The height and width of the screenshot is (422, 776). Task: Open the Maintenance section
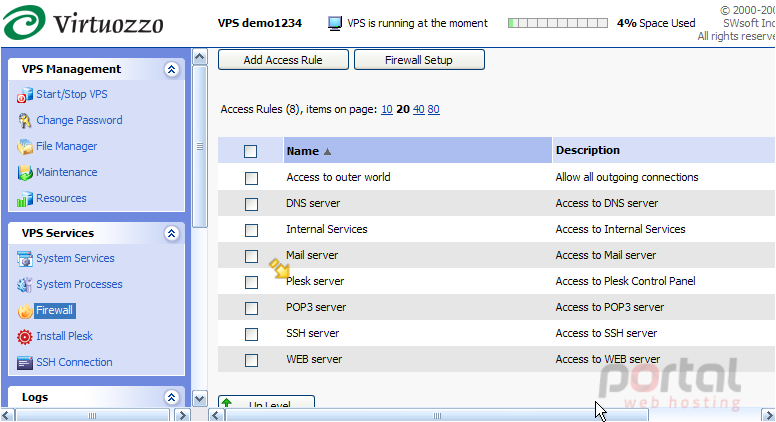[67, 172]
